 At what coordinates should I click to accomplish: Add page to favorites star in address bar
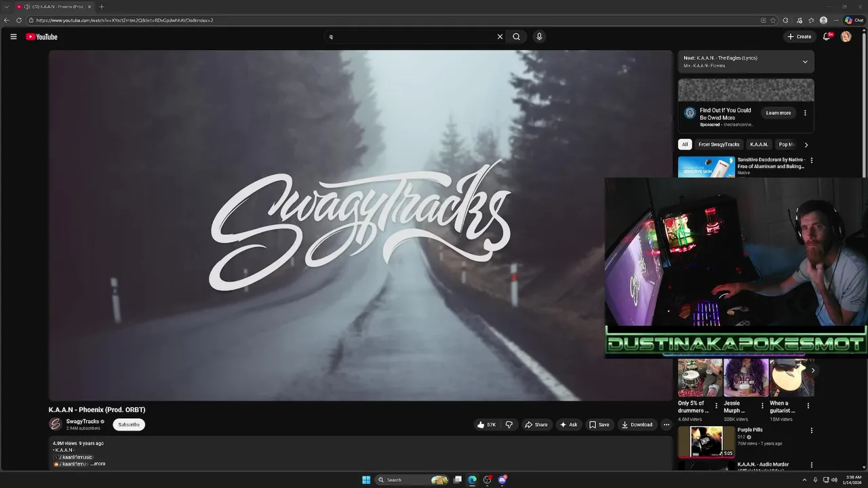(773, 20)
